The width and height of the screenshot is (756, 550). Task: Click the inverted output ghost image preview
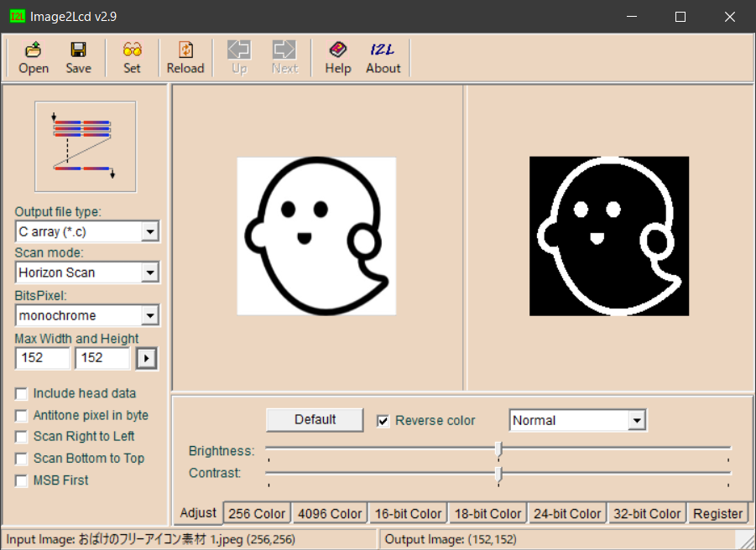click(x=609, y=236)
